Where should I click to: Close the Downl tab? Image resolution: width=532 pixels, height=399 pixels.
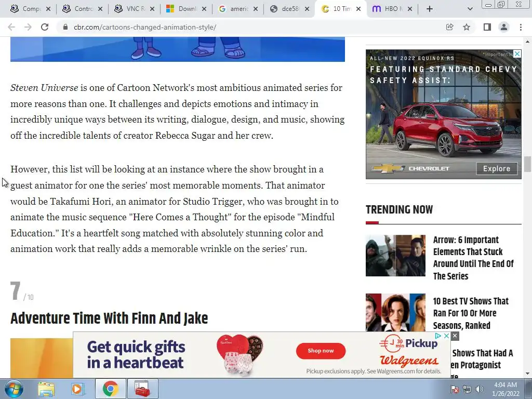tap(204, 9)
